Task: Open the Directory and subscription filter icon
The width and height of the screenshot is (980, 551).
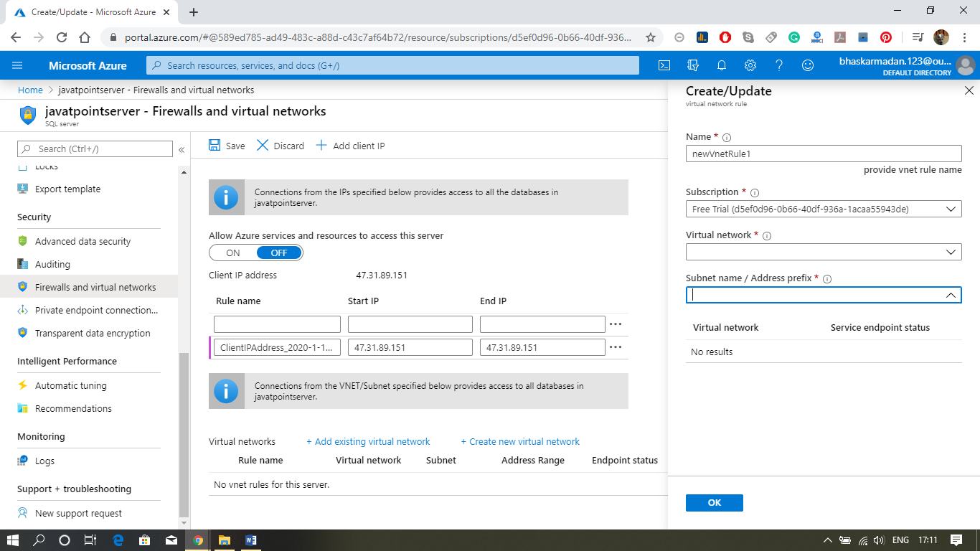Action: (x=693, y=65)
